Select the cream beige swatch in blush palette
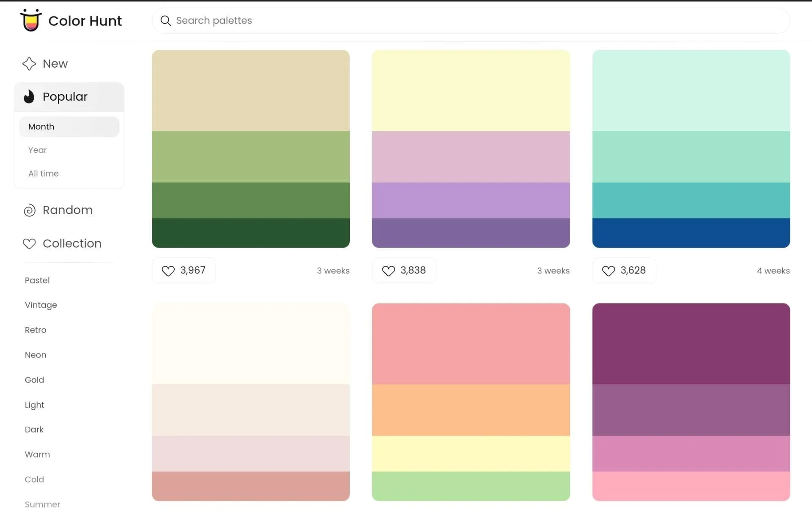Viewport: 812px width, 510px height. click(x=251, y=410)
